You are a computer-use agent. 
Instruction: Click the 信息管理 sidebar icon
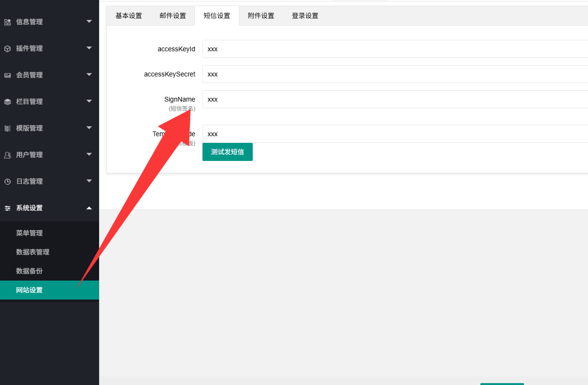coord(8,22)
